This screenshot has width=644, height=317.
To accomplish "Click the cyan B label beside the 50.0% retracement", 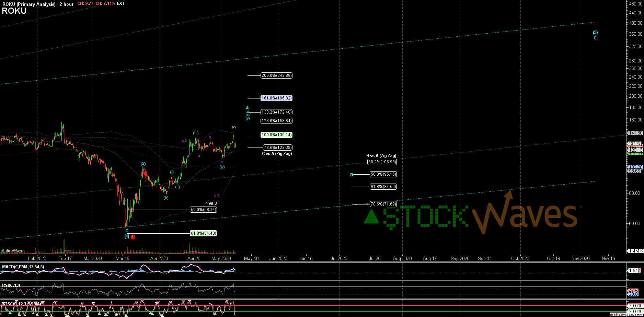I will (x=352, y=175).
